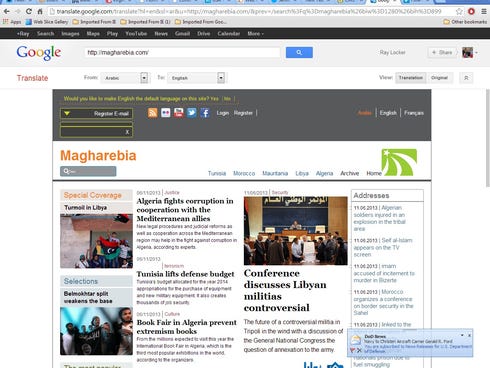Click the Français language link

[x=414, y=113]
